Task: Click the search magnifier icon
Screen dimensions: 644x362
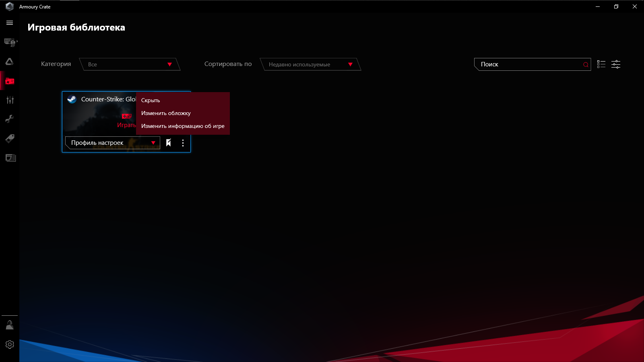Action: tap(586, 65)
